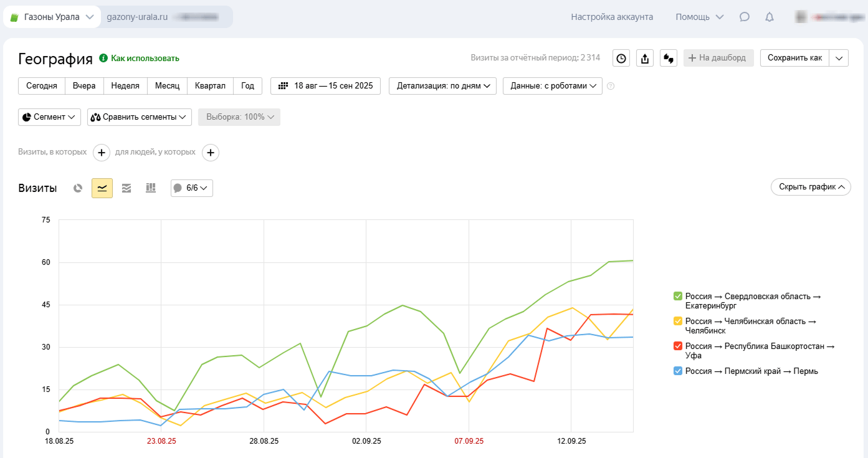This screenshot has height=458, width=868.
Task: Select the stacked area chart icon
Action: click(x=126, y=188)
